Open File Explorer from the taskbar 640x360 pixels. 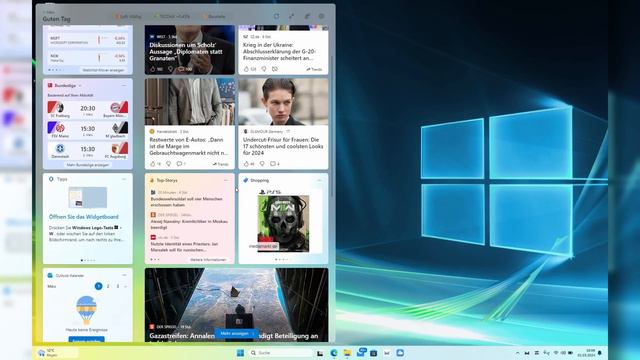[347, 353]
